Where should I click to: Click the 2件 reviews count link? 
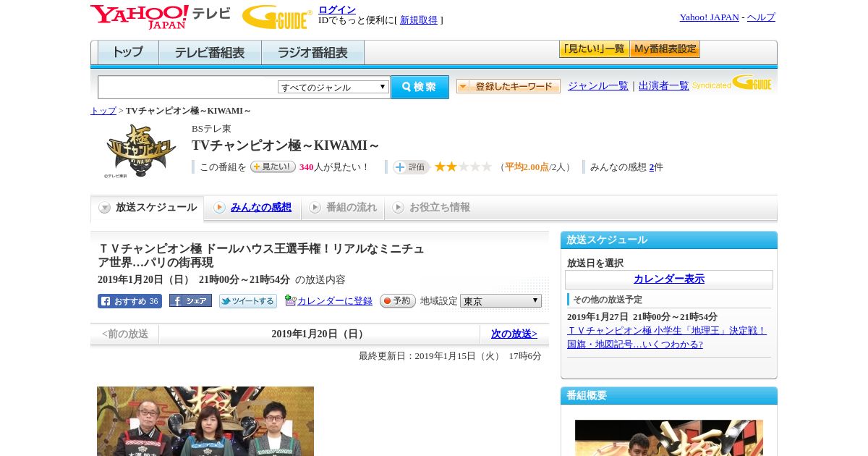click(x=652, y=167)
